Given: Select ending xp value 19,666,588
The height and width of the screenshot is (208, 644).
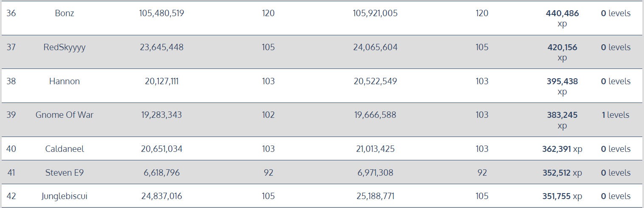Looking at the screenshot, I should click(375, 115).
